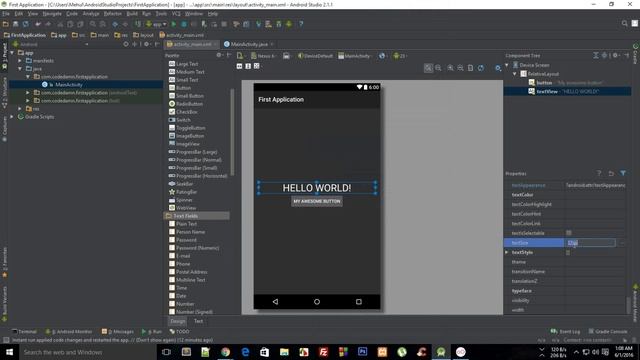Open the Event Log tool window

tap(565, 331)
